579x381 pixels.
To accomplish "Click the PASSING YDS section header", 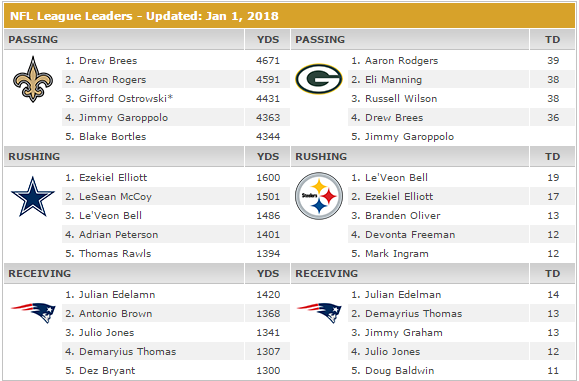I will coord(147,40).
